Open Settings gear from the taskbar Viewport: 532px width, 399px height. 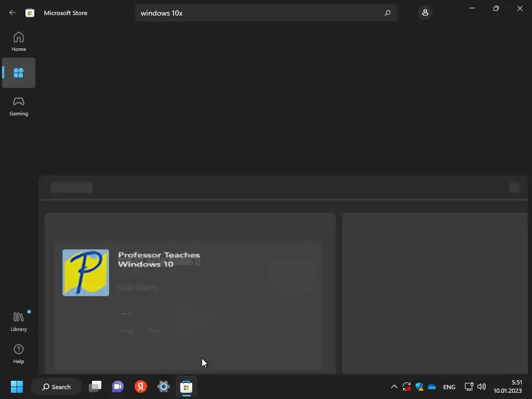[164, 387]
